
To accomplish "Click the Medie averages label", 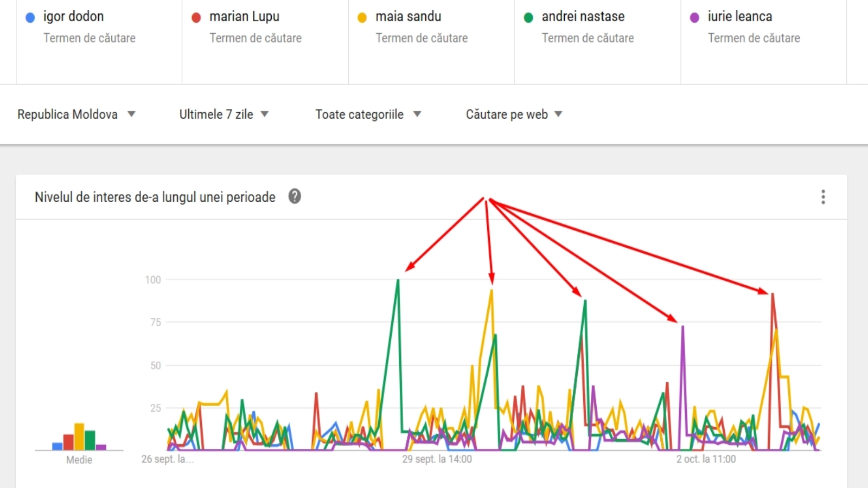I will point(79,460).
